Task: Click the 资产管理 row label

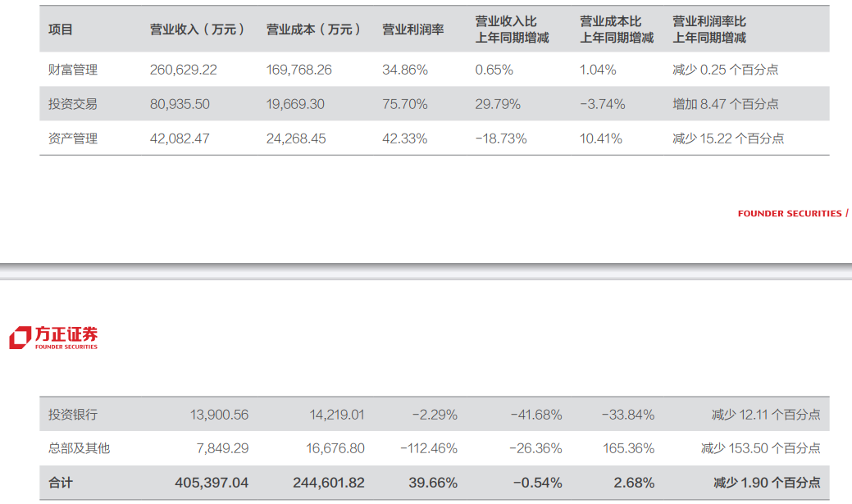Action: point(73,138)
